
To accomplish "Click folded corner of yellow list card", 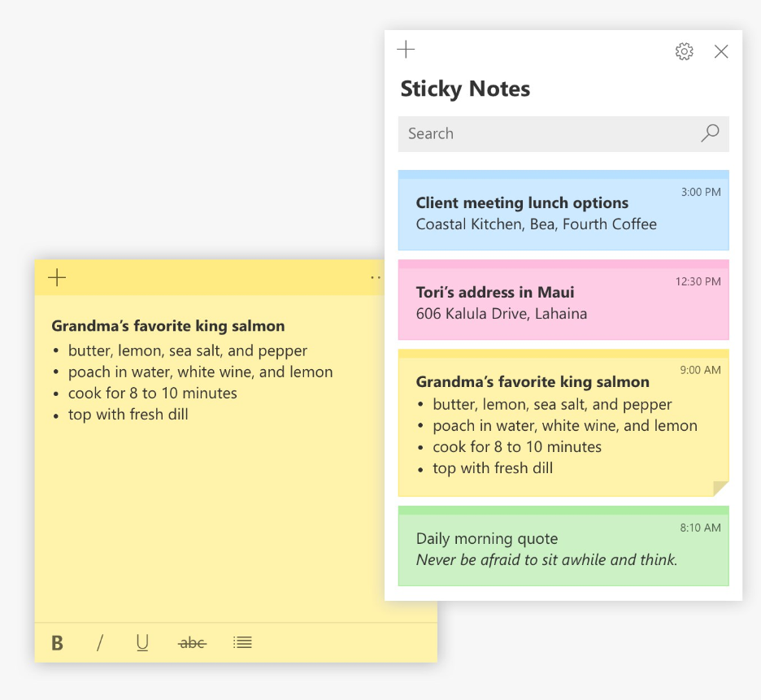I will [x=721, y=489].
